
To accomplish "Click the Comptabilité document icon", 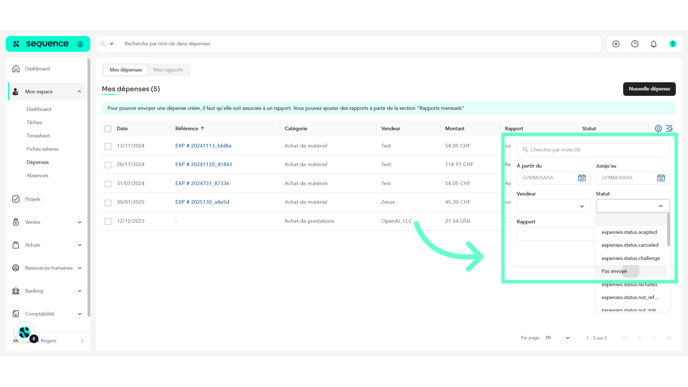I will (16, 314).
